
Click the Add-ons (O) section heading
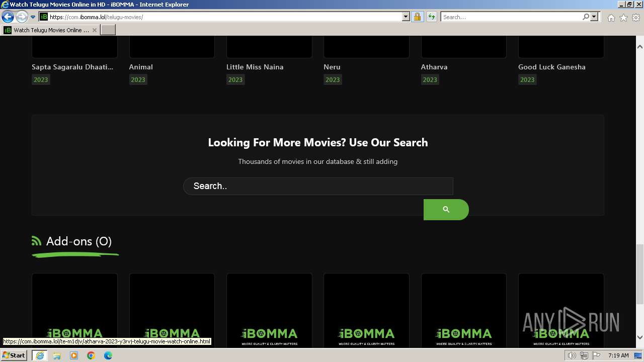tap(79, 241)
